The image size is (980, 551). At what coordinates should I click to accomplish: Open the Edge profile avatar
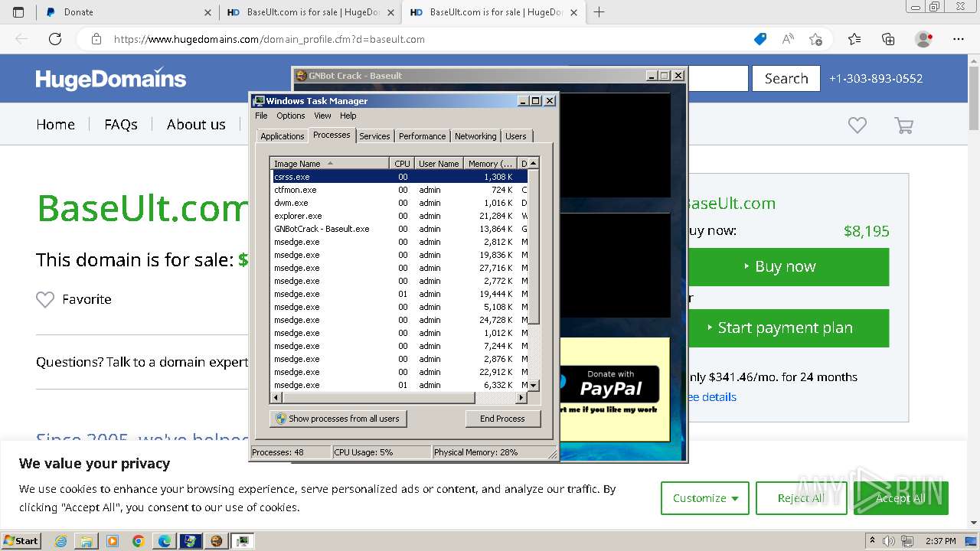(x=924, y=39)
